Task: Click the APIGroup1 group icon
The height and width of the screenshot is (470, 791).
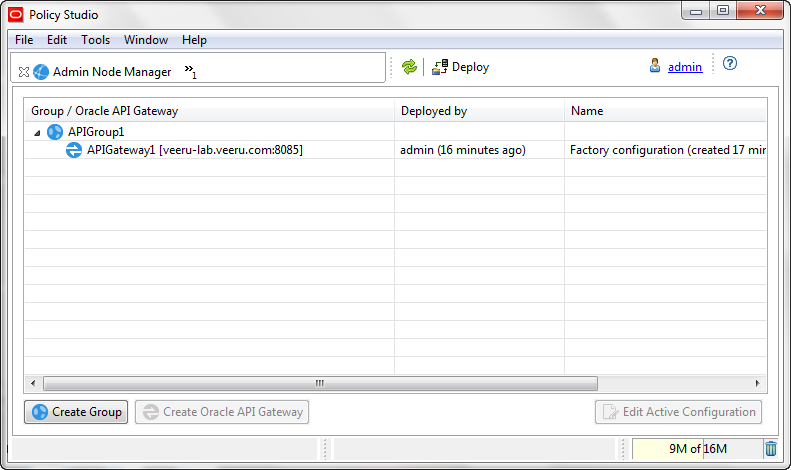Action: coord(54,132)
